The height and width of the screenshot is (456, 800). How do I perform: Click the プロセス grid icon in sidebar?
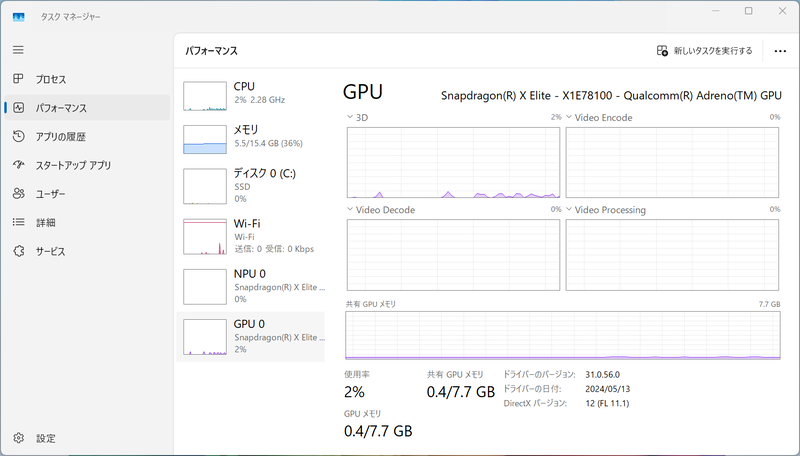[18, 79]
